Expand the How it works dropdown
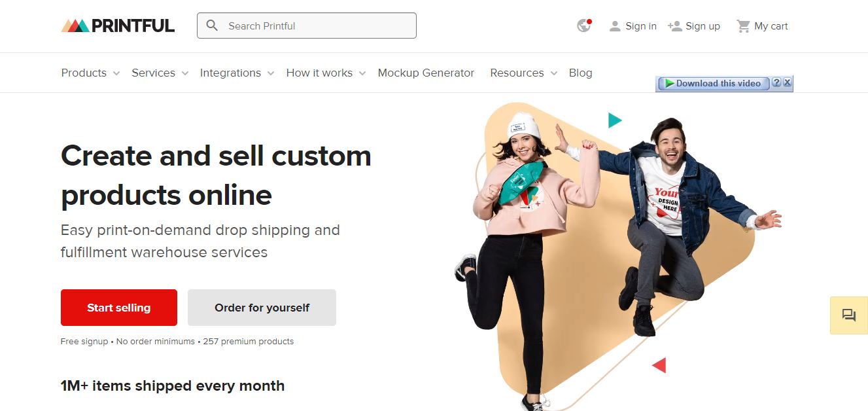868x411 pixels. pos(326,73)
